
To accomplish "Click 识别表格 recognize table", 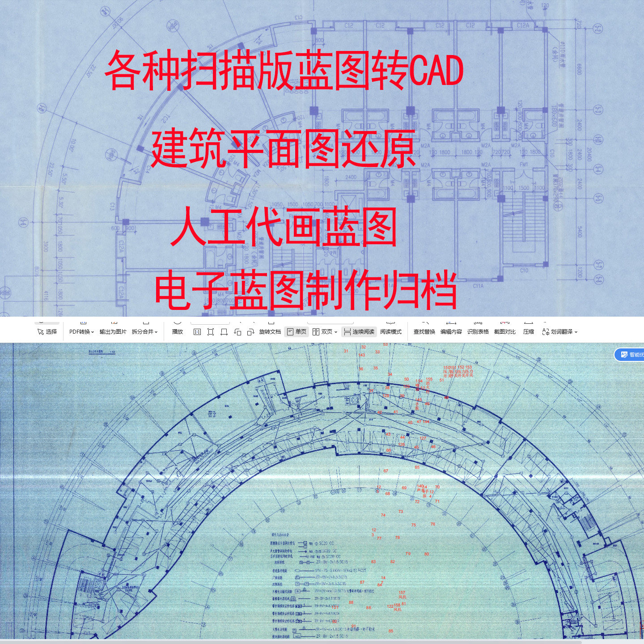I will pyautogui.click(x=478, y=332).
